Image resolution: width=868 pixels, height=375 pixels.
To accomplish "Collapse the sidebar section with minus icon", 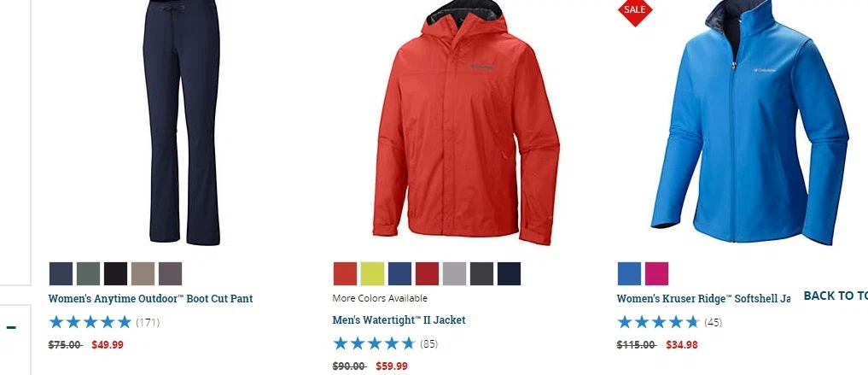I will pyautogui.click(x=11, y=327).
